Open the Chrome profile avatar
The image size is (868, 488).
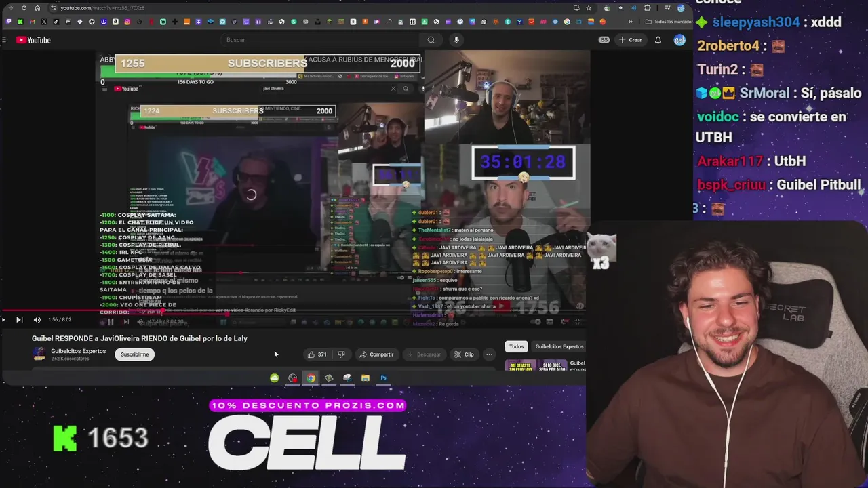tap(681, 8)
